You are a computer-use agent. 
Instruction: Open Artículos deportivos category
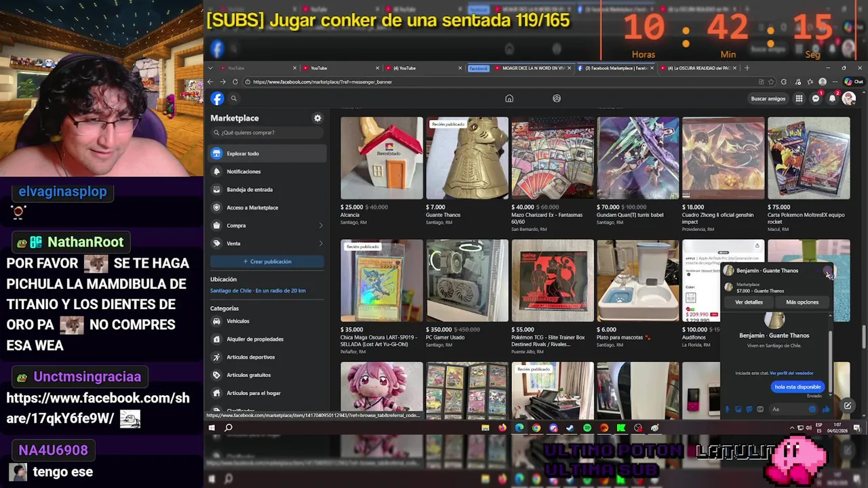click(x=268, y=357)
